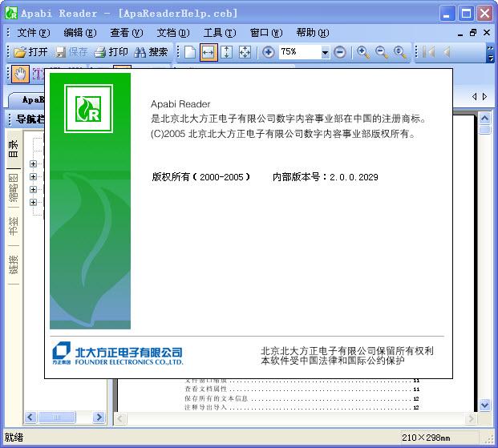Open the 工具(T) menu
Viewport: 498px width, 448px height.
[220, 33]
